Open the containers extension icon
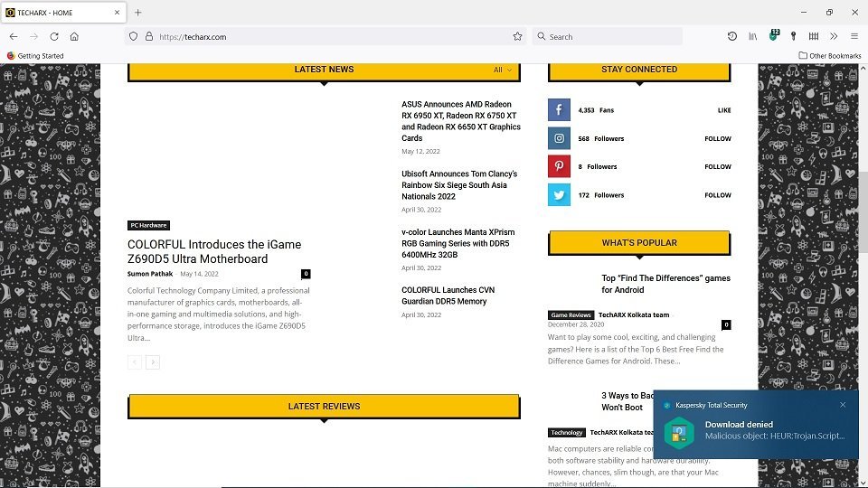 (813, 36)
